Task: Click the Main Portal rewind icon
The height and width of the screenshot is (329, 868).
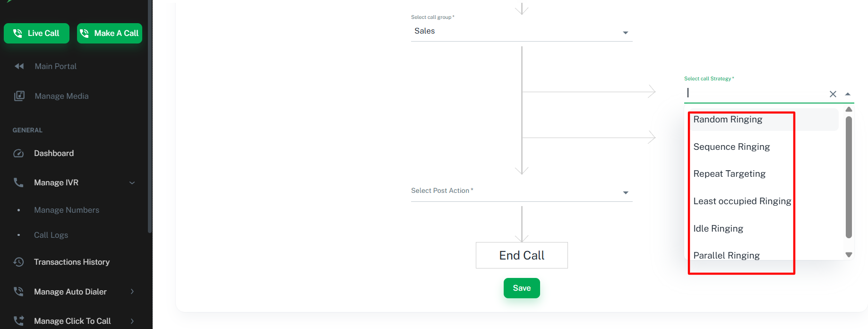Action: point(19,66)
